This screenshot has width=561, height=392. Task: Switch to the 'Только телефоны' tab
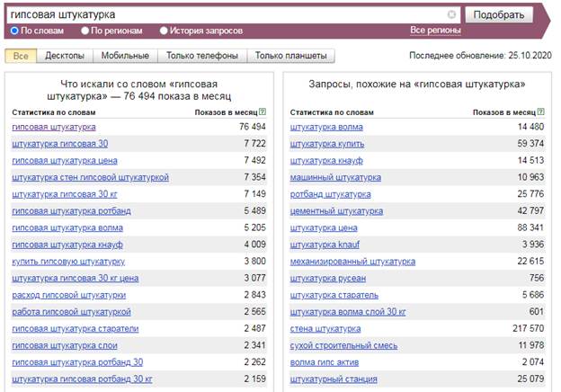tap(202, 56)
